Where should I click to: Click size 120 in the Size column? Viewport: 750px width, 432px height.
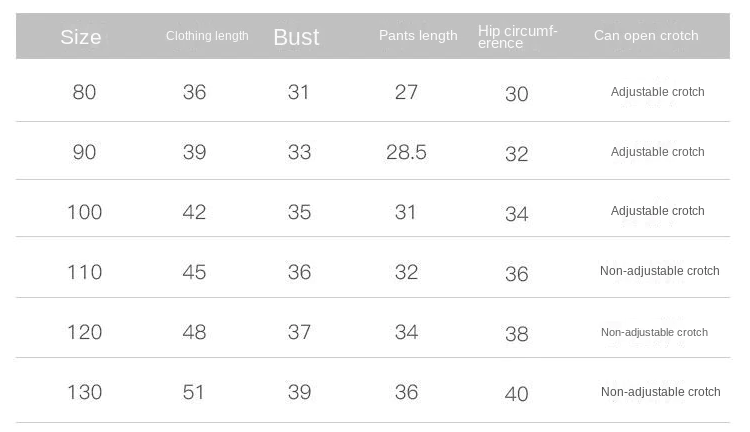(x=85, y=332)
